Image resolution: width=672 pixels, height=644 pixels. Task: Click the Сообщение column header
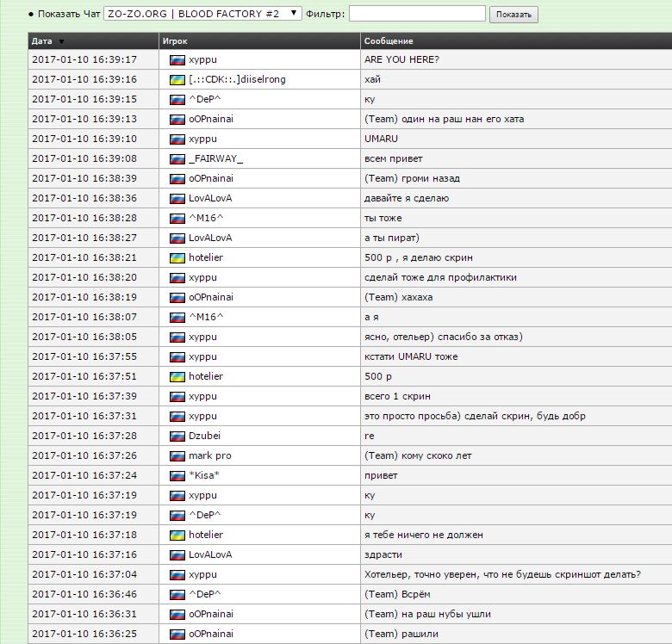(x=389, y=41)
